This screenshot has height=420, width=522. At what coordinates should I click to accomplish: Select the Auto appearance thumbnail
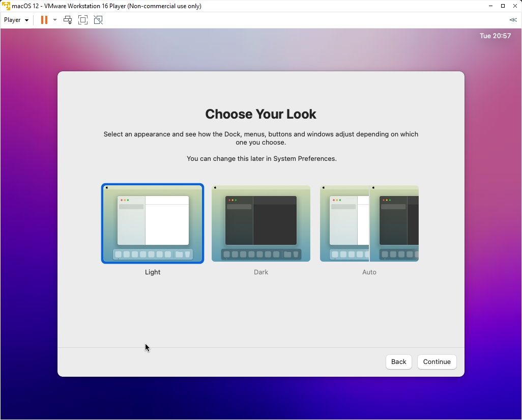(369, 223)
